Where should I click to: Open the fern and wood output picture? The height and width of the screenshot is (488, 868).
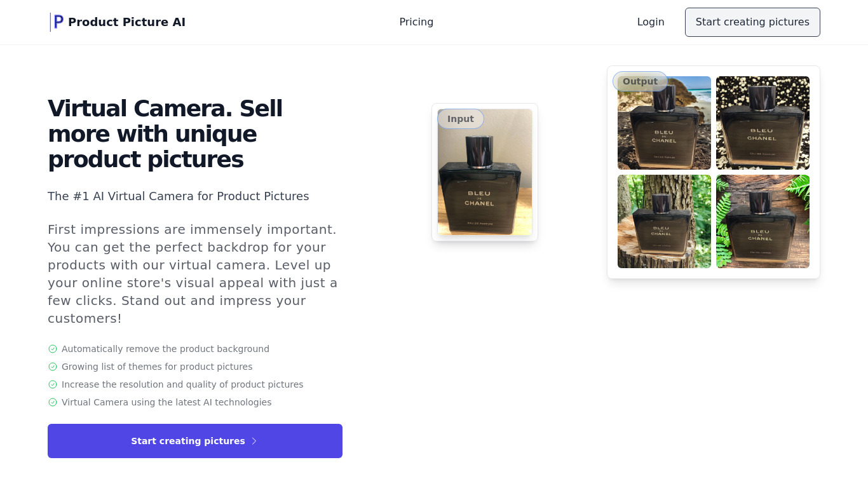pyautogui.click(x=763, y=221)
